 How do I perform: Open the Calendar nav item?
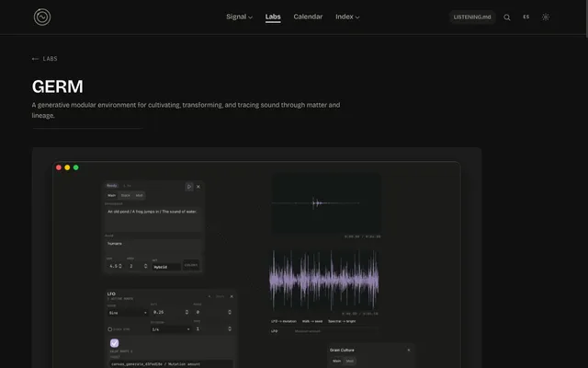tap(308, 17)
